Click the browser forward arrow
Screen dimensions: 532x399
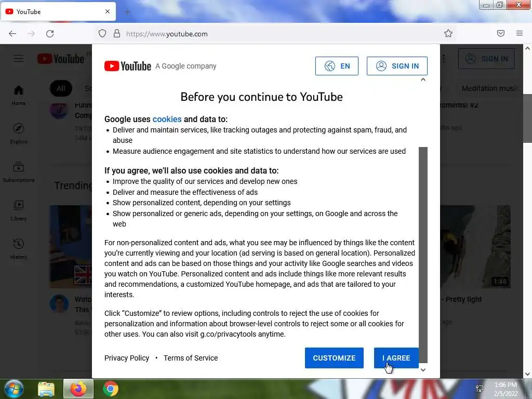[31, 34]
